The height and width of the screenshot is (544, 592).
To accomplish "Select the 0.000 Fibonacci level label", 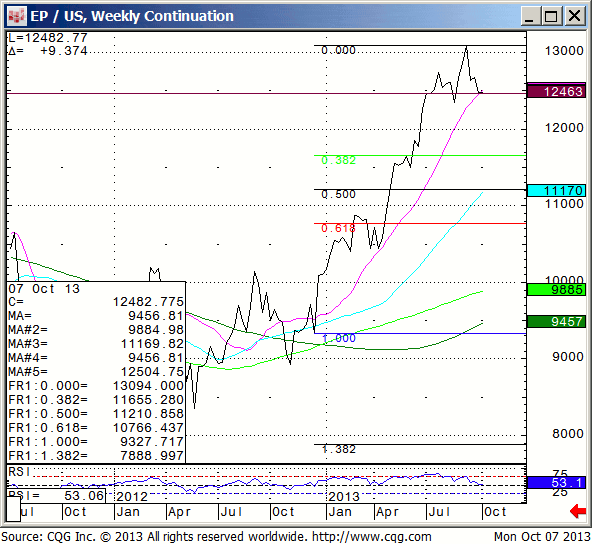I will point(338,50).
